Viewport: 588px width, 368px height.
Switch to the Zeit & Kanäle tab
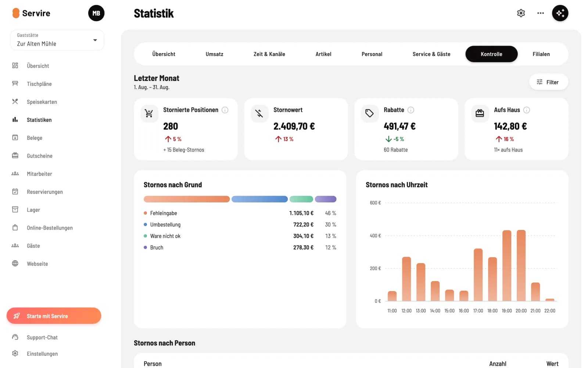coord(269,54)
